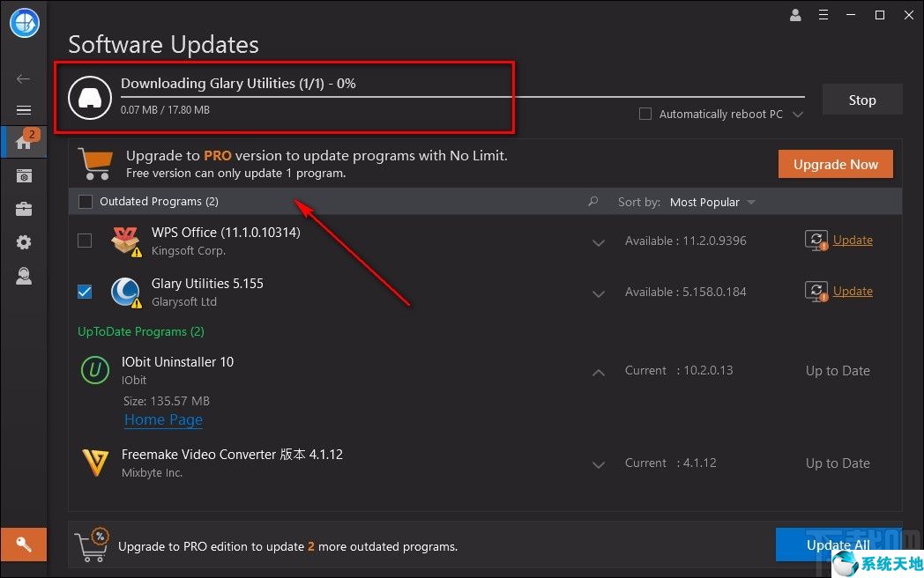Click the Freemake Video Converter icon

pyautogui.click(x=95, y=463)
